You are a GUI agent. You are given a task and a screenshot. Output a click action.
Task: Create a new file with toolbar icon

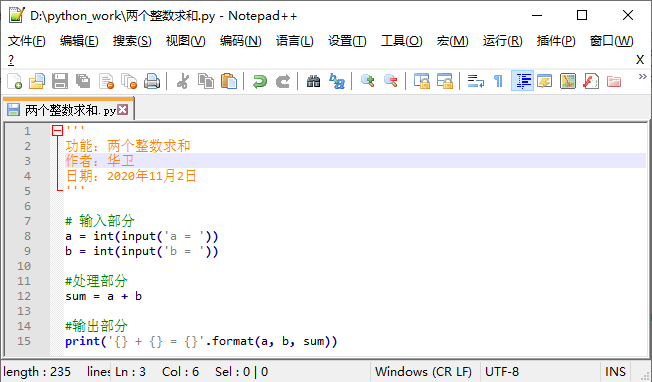pyautogui.click(x=15, y=81)
